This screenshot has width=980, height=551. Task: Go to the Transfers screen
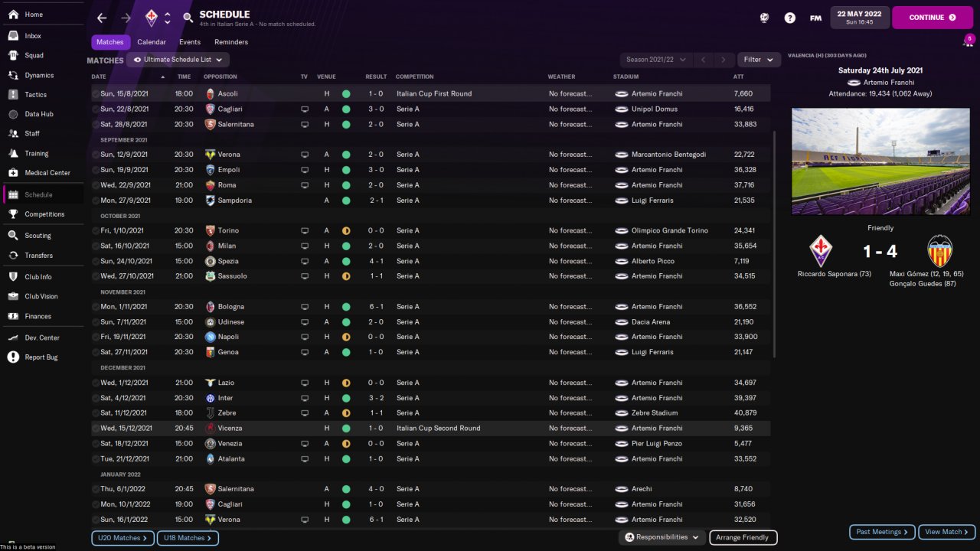point(42,256)
